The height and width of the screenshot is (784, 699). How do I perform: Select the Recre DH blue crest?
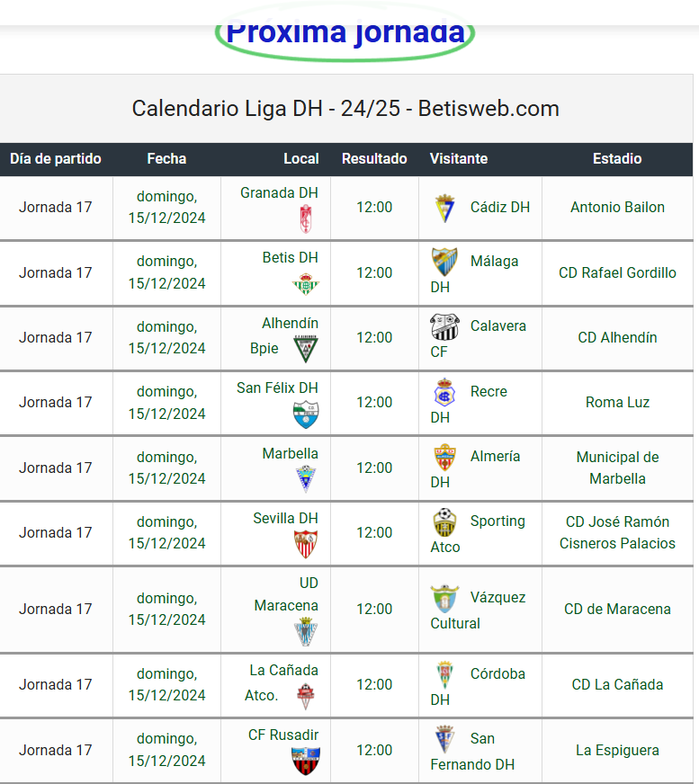pyautogui.click(x=444, y=393)
